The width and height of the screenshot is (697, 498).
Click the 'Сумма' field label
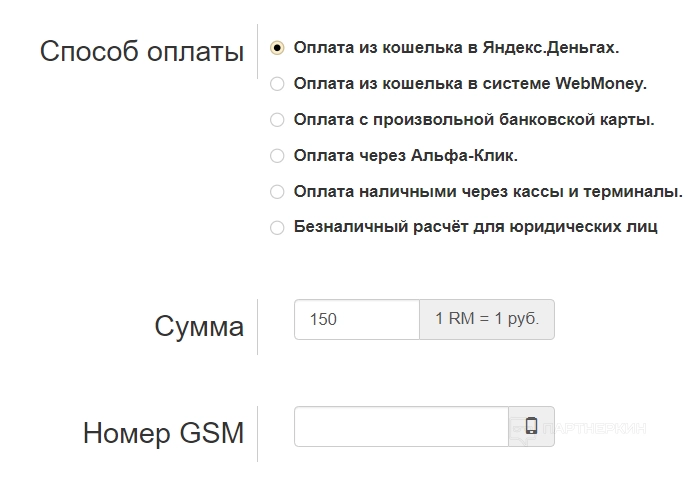(x=199, y=326)
